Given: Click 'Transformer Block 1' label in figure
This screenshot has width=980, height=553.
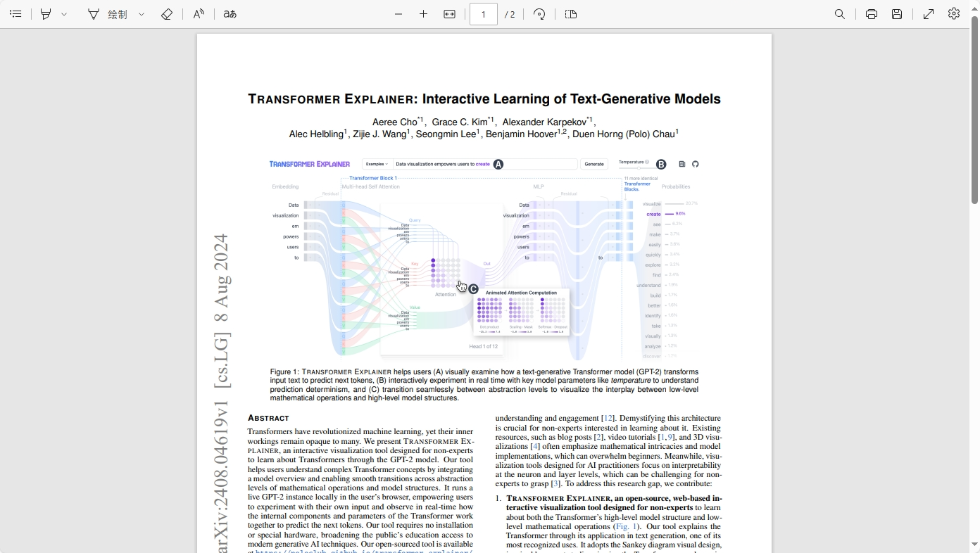Looking at the screenshot, I should point(373,178).
